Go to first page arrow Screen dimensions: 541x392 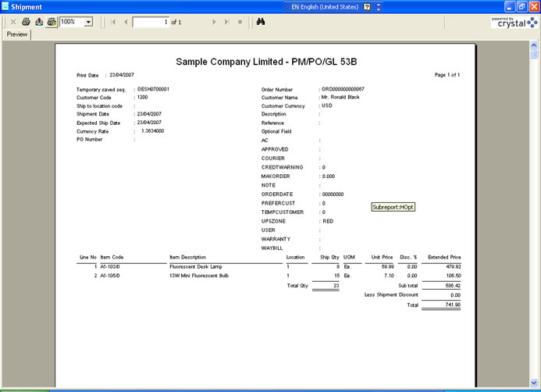[113, 22]
